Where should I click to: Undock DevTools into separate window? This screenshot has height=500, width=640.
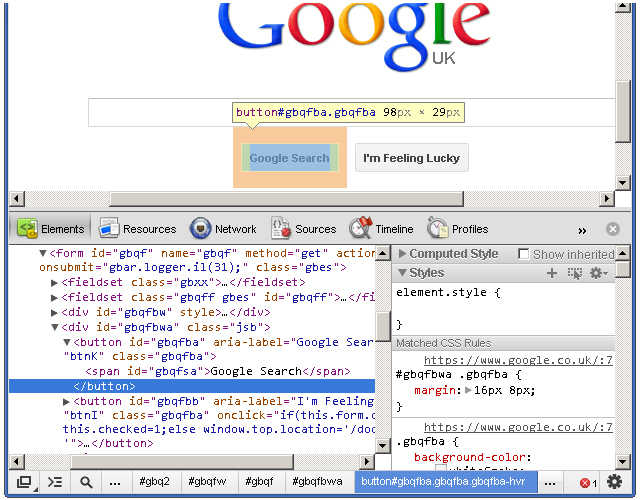coord(25,482)
